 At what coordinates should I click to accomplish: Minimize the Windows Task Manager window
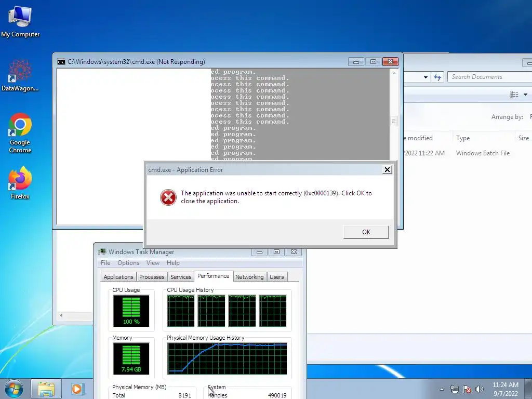coord(260,252)
